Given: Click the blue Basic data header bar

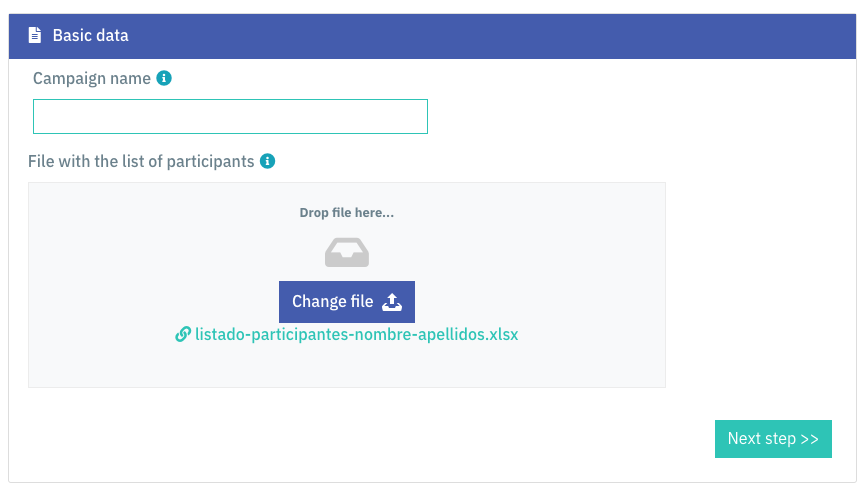Looking at the screenshot, I should [432, 36].
